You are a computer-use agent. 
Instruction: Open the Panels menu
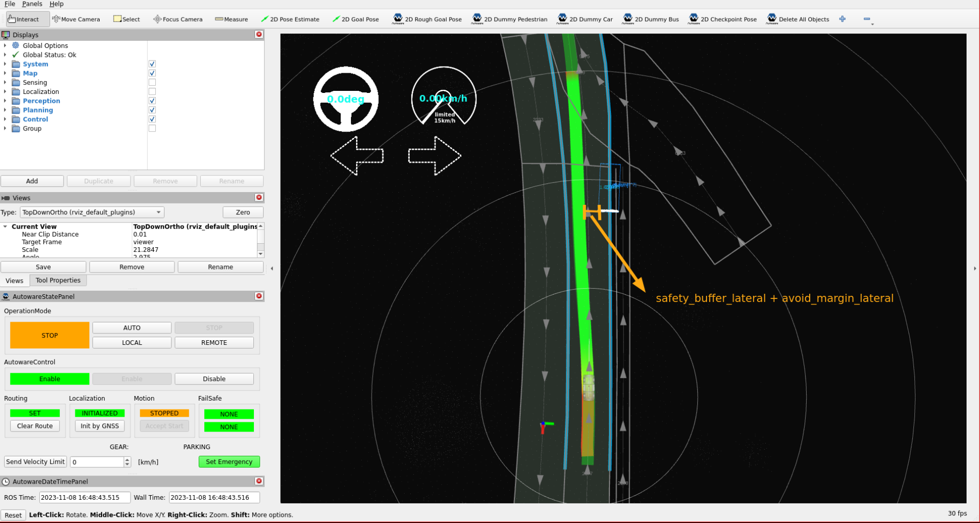[x=32, y=4]
